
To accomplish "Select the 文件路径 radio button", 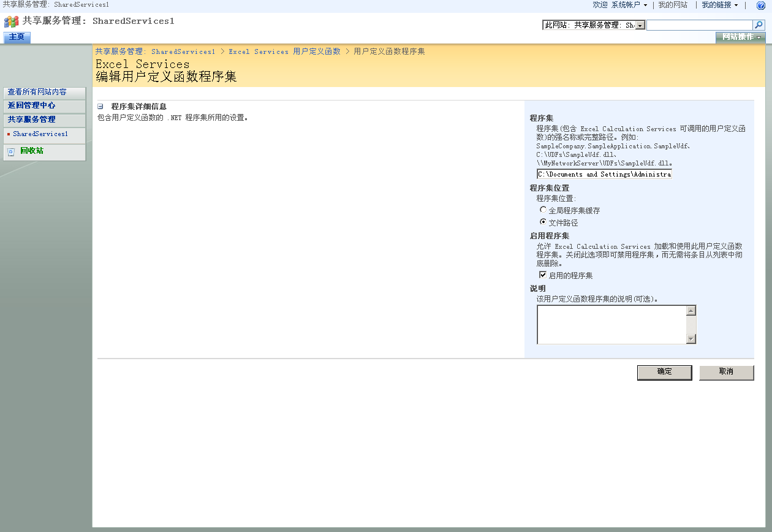I will 543,222.
